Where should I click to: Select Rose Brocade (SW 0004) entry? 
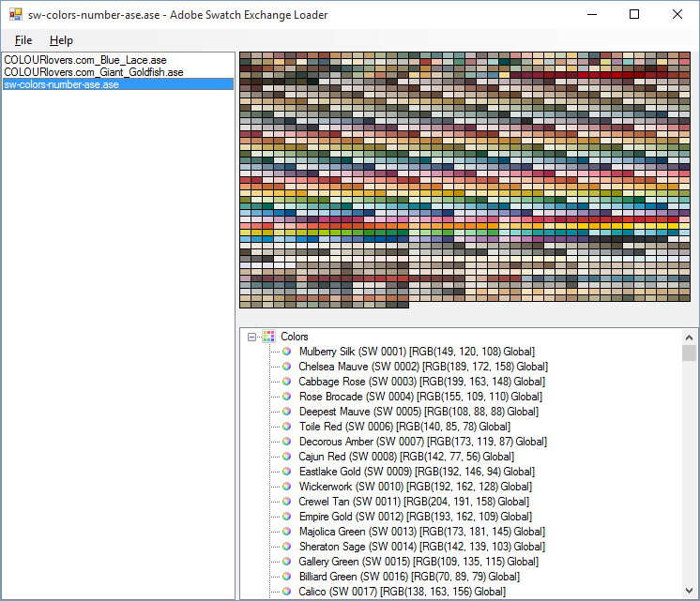click(420, 397)
